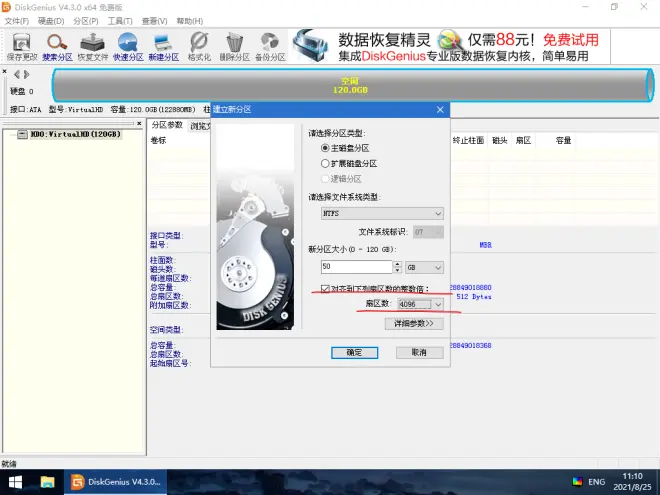Click the 终止柱面 column header
The image size is (660, 495).
tap(468, 140)
